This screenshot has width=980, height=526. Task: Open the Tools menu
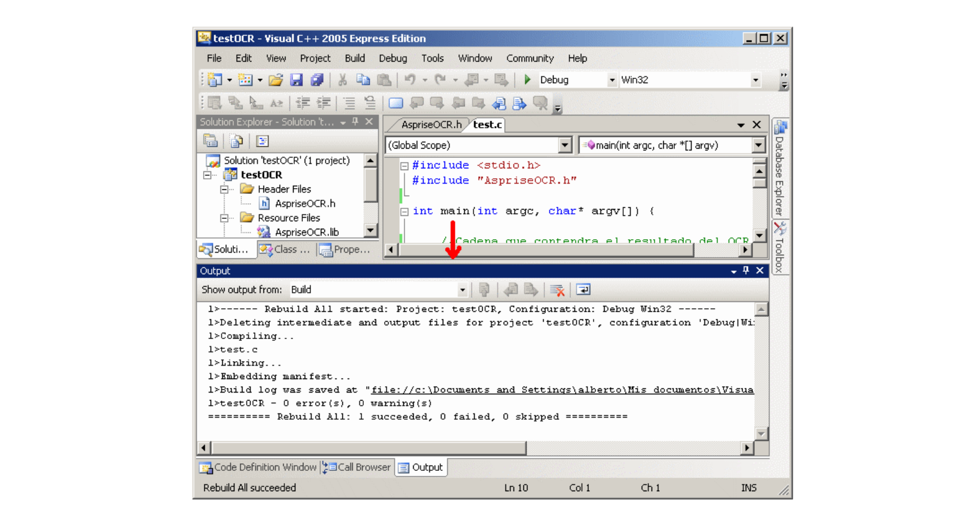pos(432,58)
